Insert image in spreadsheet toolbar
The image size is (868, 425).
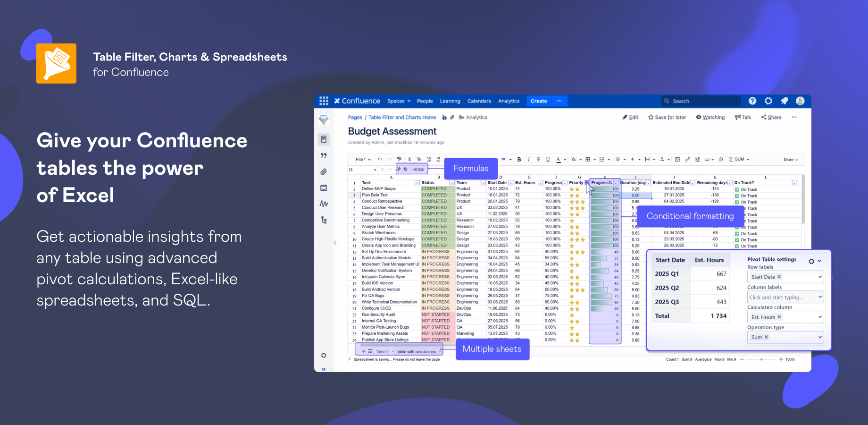pos(677,159)
